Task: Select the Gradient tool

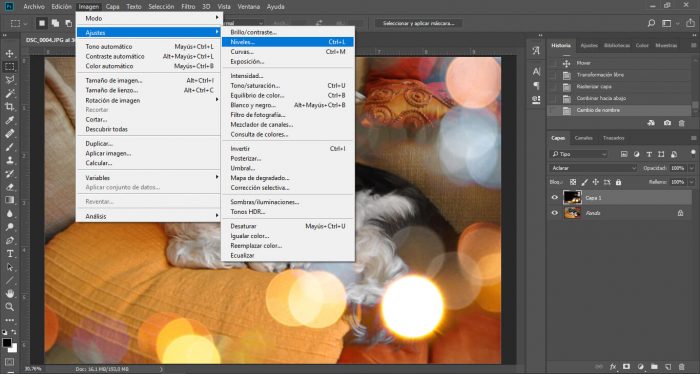Action: pos(9,200)
